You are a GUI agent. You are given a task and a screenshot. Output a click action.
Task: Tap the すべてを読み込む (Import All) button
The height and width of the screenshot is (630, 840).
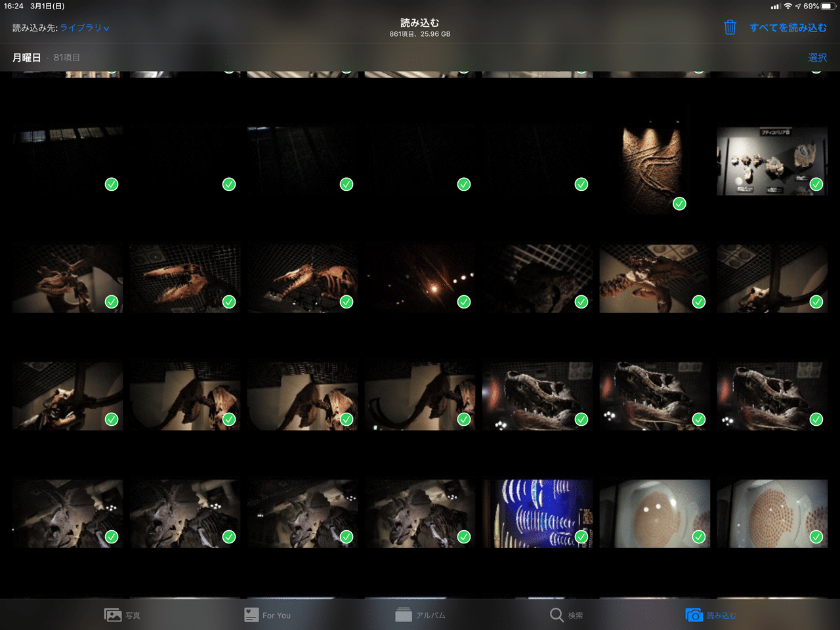[786, 28]
